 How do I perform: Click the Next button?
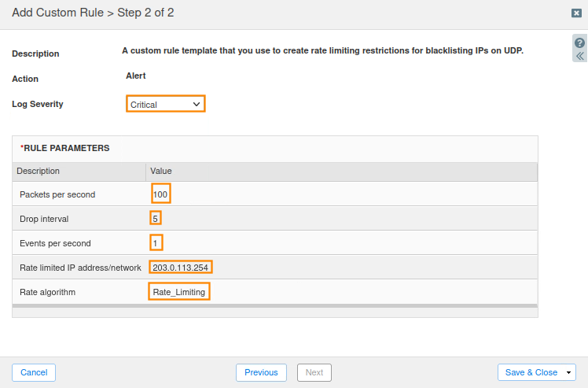tap(314, 372)
